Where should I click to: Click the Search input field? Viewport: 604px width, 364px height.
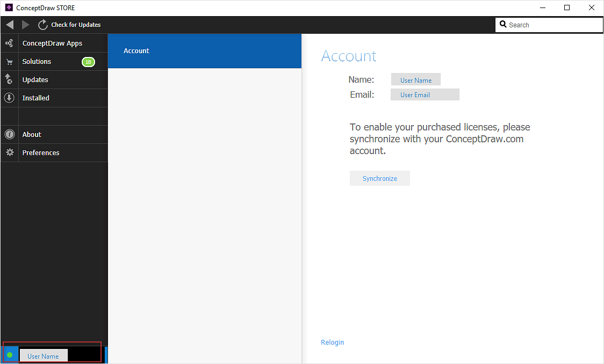click(549, 25)
